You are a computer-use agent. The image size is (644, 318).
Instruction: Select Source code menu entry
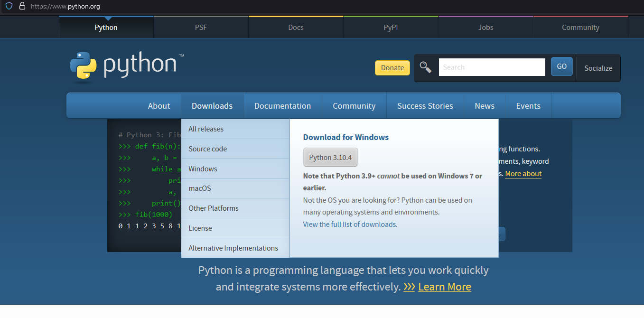tap(235, 149)
